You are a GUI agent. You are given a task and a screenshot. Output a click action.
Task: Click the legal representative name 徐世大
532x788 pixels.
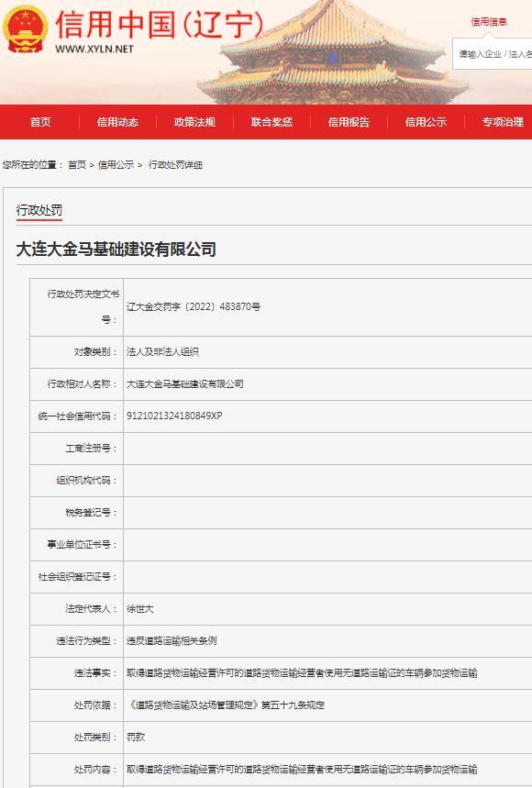(x=140, y=608)
